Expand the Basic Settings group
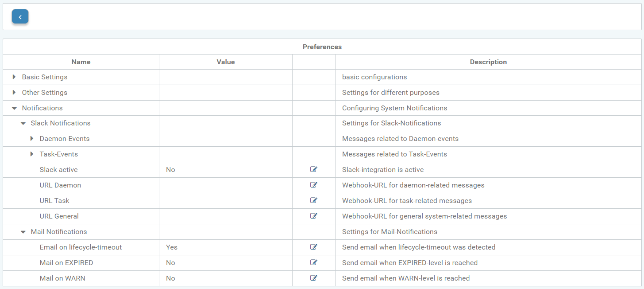 [14, 77]
